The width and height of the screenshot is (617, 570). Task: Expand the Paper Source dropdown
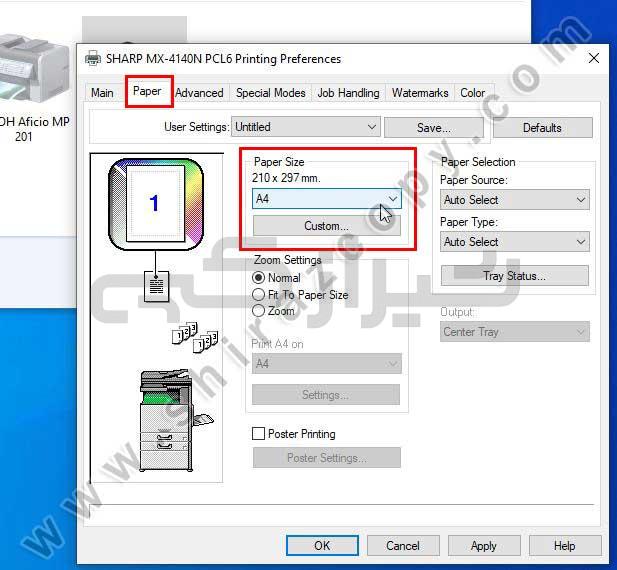coord(515,200)
